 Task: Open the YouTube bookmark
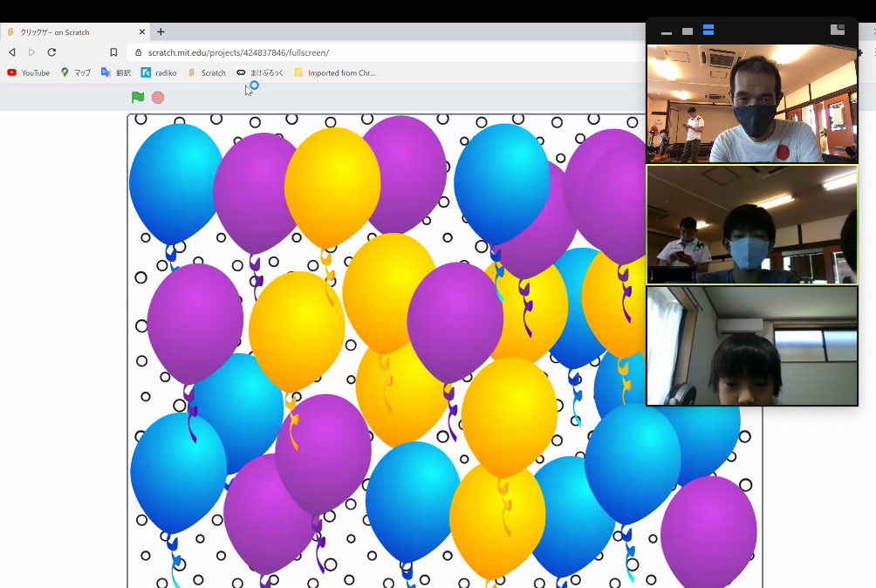(29, 72)
